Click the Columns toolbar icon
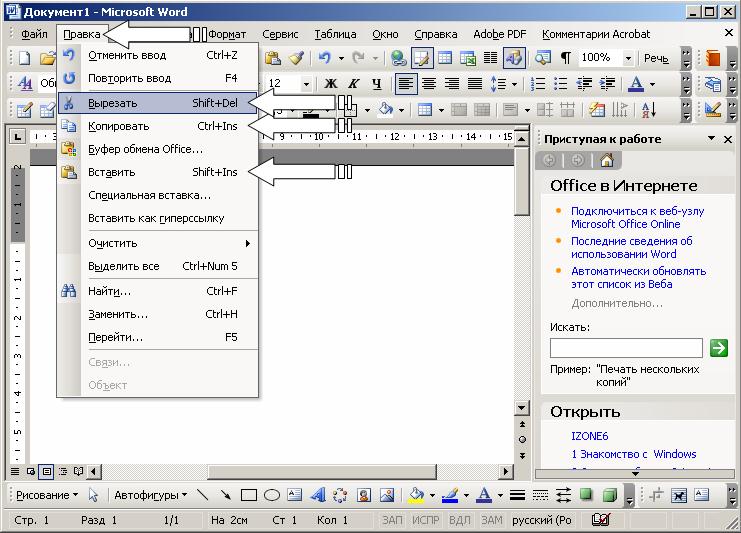Viewport: 741px width, 533px height. click(491, 58)
